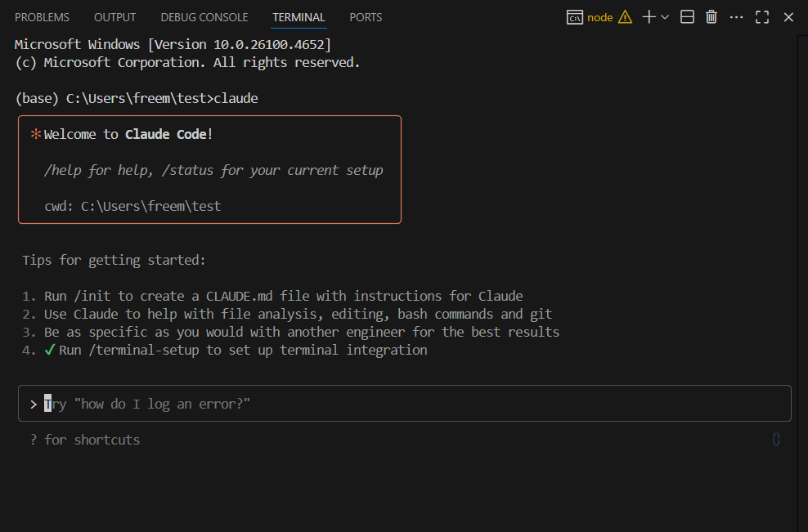Click the 'Run /init to create' tip
The height and width of the screenshot is (532, 808).
point(284,296)
